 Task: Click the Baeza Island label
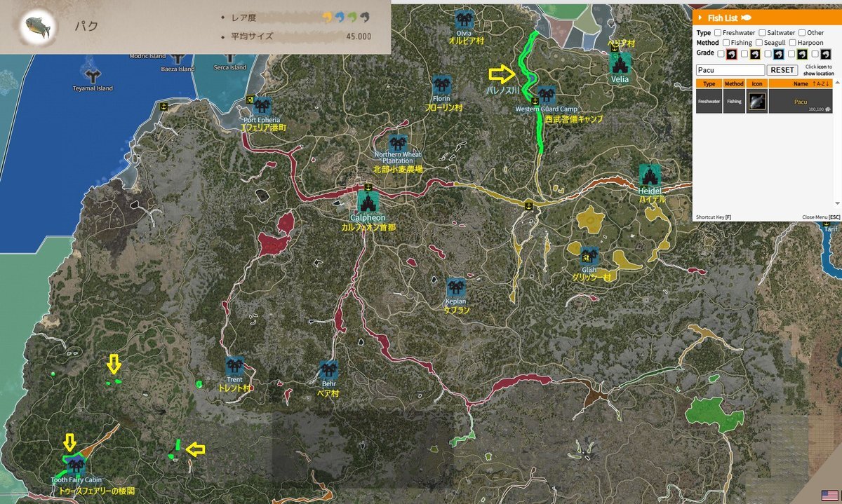pos(178,69)
